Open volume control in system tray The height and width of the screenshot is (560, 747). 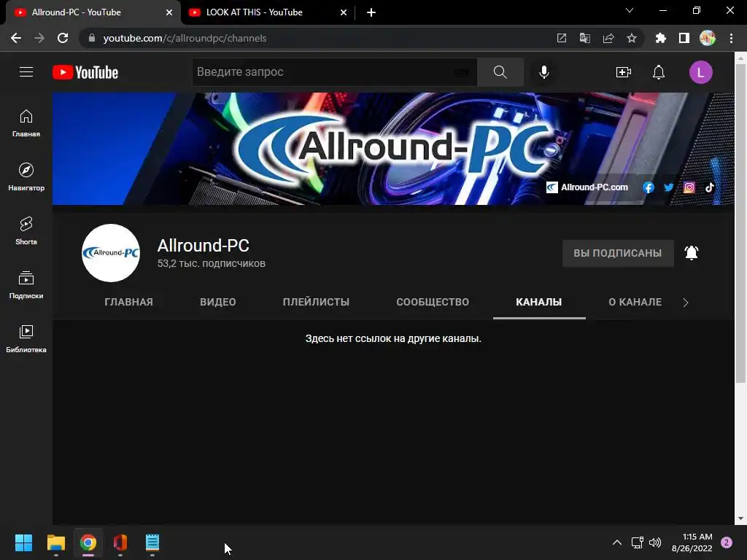(x=655, y=542)
